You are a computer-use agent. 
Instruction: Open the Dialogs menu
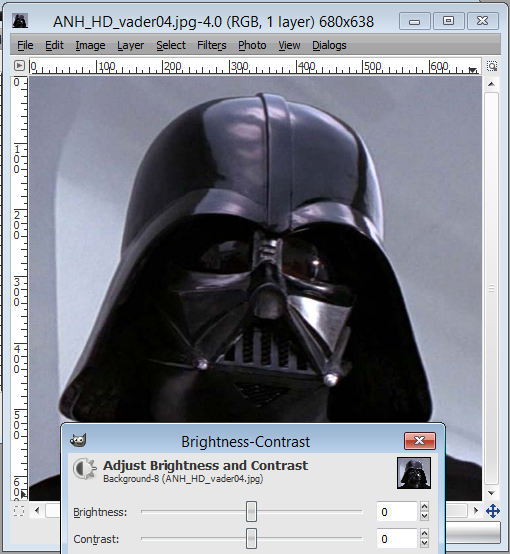[x=329, y=45]
